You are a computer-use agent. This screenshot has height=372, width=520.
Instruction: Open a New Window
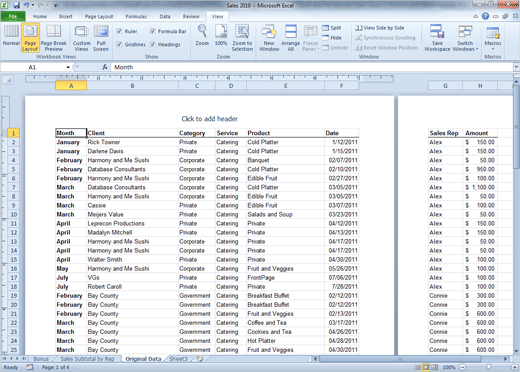tap(269, 38)
